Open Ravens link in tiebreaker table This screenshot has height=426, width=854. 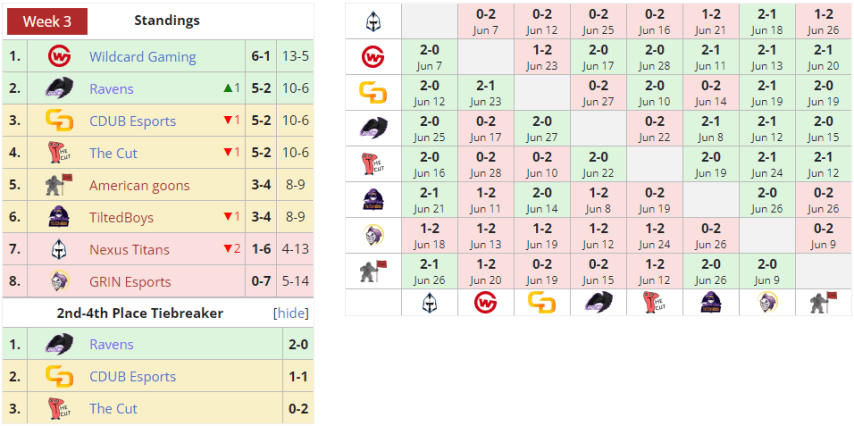coord(111,344)
